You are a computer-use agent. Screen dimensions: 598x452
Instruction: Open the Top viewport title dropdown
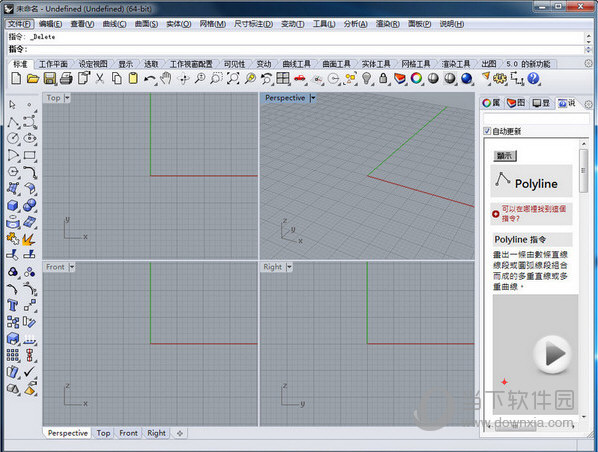[67, 98]
